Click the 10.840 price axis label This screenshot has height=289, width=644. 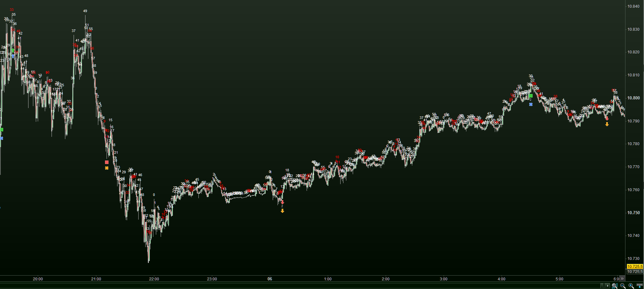point(633,6)
